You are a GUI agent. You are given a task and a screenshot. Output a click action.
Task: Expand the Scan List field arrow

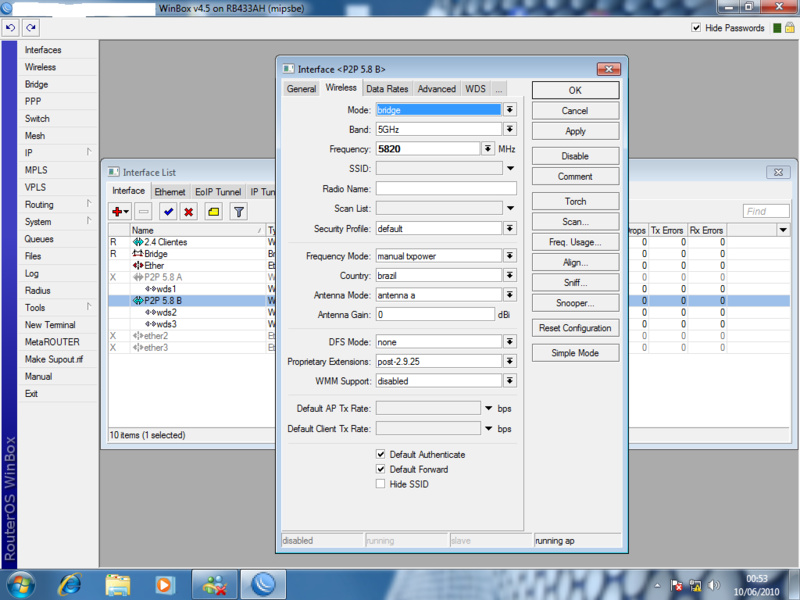point(510,208)
